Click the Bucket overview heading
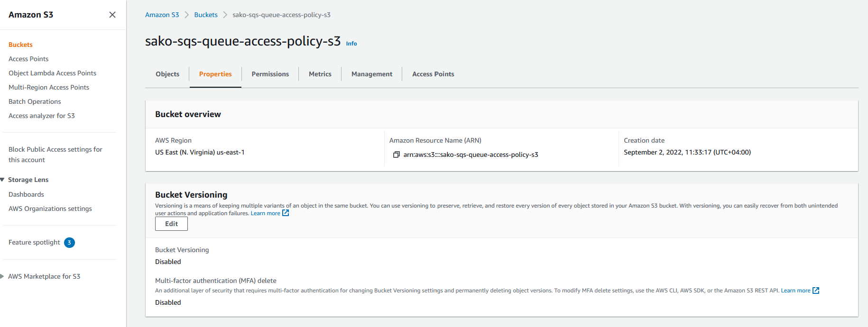The width and height of the screenshot is (868, 327). [188, 114]
